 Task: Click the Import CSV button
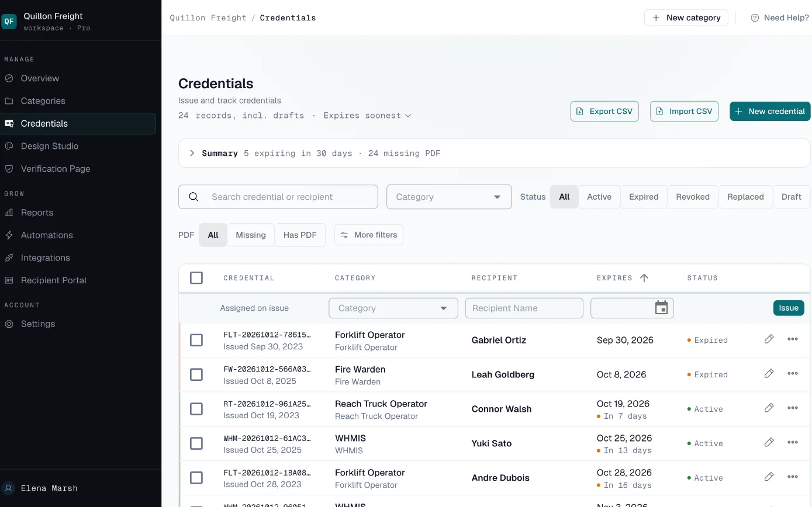684,111
